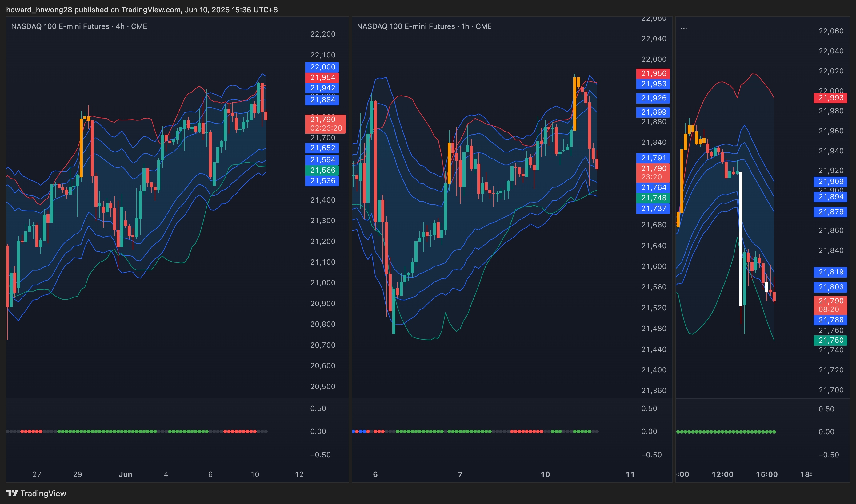This screenshot has width=856, height=504.
Task: Click the TradingView logo icon
Action: [12, 493]
